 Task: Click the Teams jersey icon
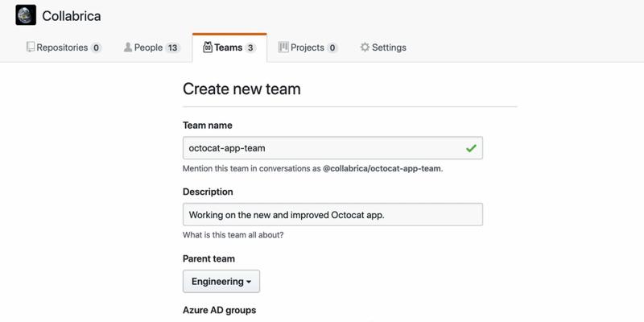208,47
